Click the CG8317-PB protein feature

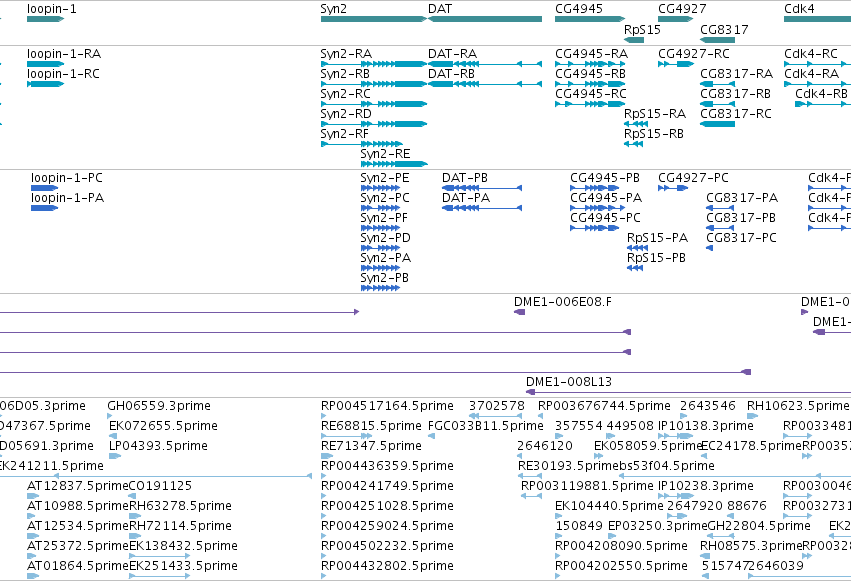720,228
